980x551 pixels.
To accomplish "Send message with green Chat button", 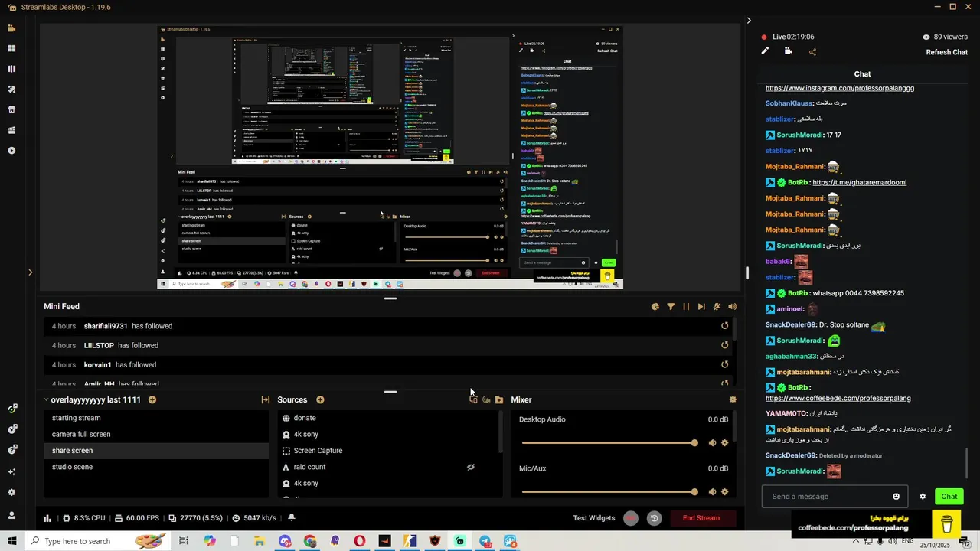I will (949, 497).
